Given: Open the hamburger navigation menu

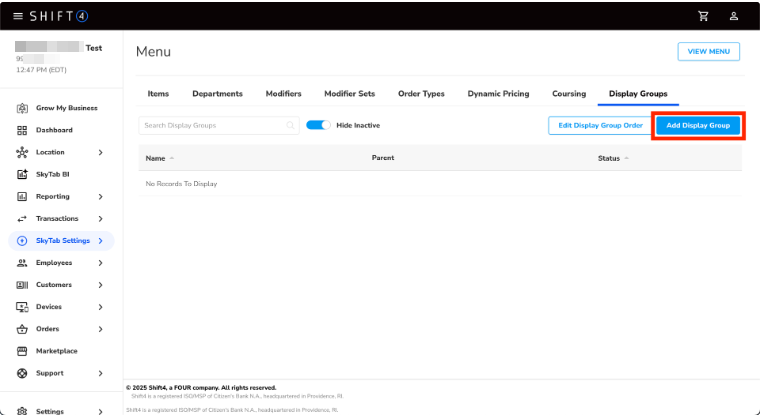Looking at the screenshot, I should (18, 16).
